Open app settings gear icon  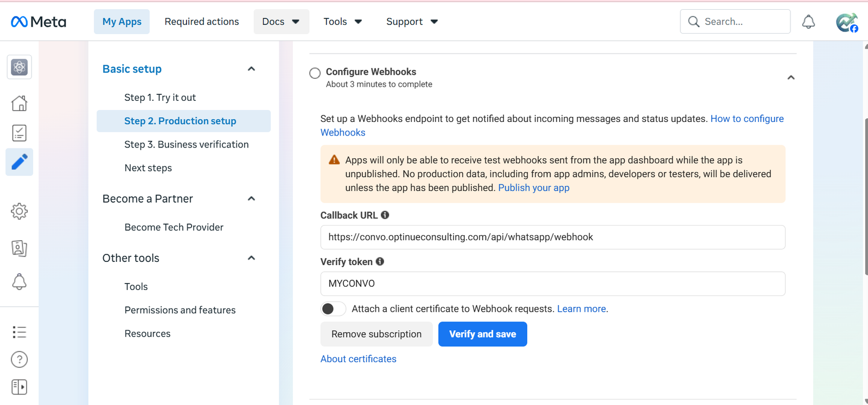coord(20,211)
